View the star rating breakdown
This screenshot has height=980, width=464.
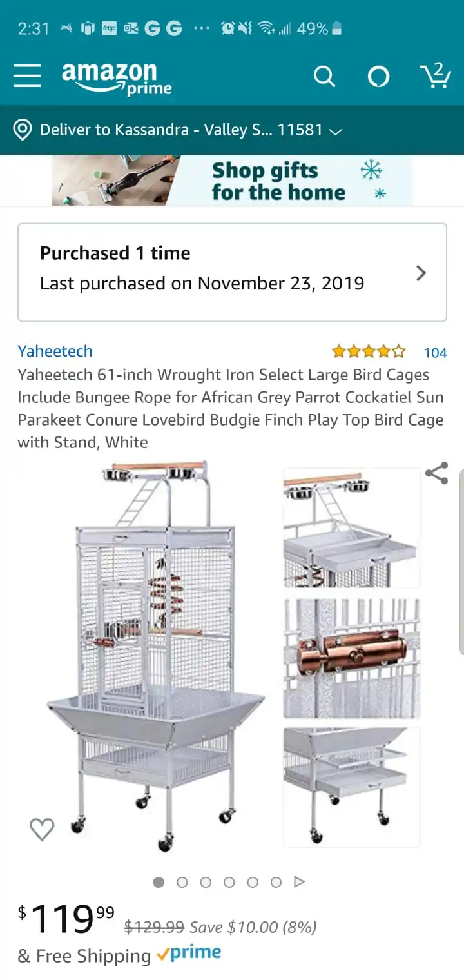(x=369, y=351)
